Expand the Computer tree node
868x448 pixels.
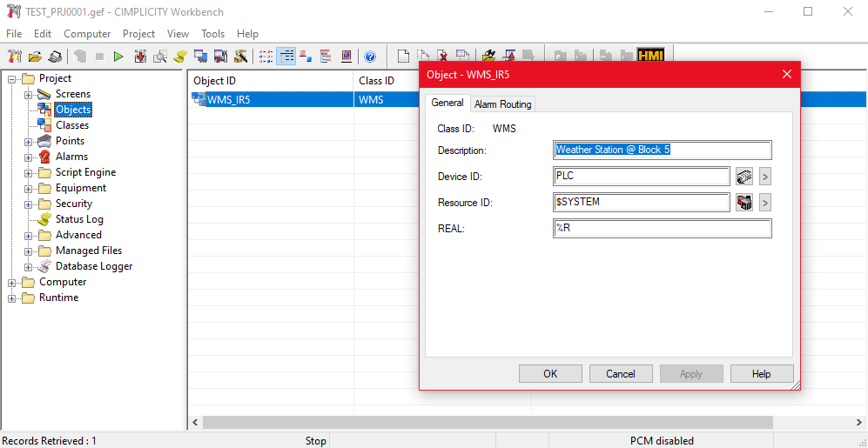coord(11,284)
